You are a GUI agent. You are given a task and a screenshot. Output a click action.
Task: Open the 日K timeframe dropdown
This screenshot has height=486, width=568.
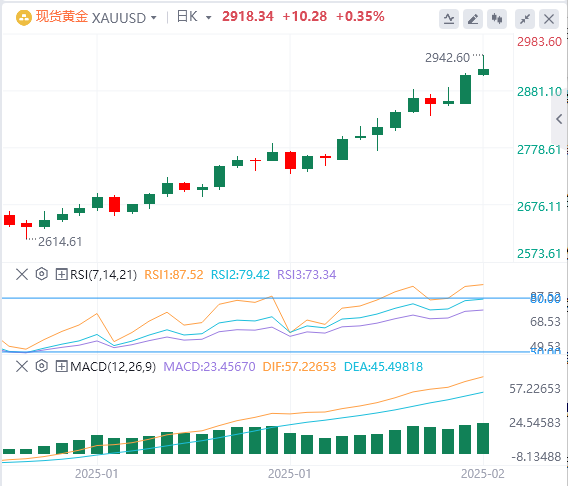208,17
